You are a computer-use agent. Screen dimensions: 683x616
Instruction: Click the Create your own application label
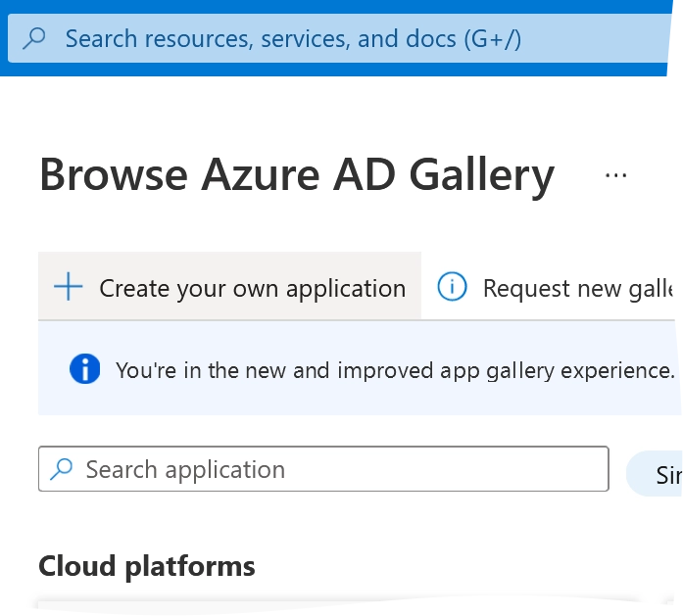tap(253, 288)
